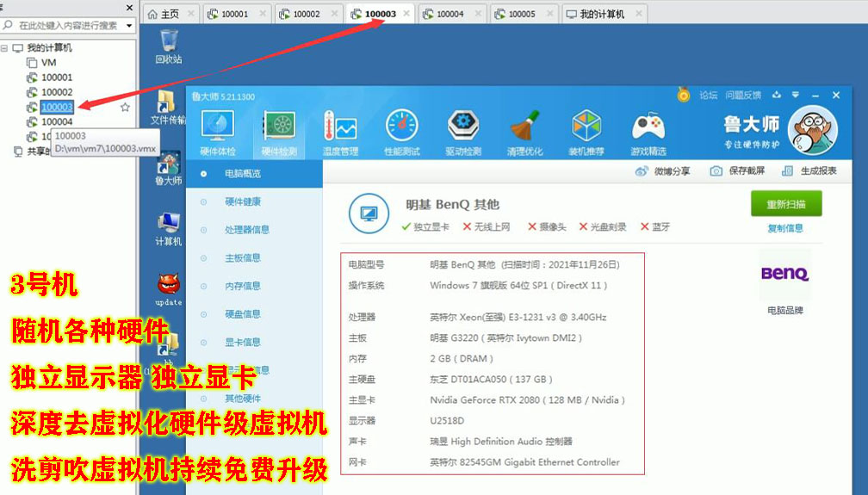
Task: Open the 鲁大师 title bar dropdown menu arrow
Action: pyautogui.click(x=796, y=95)
